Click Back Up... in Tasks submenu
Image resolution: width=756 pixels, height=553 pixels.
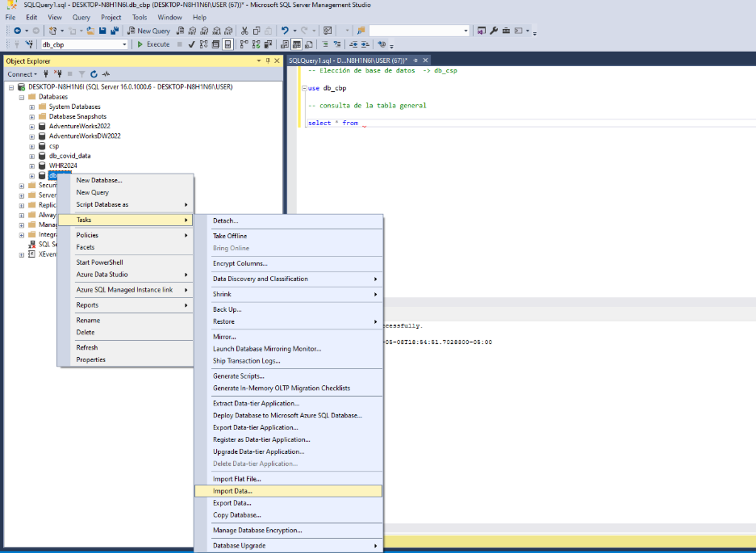point(288,309)
